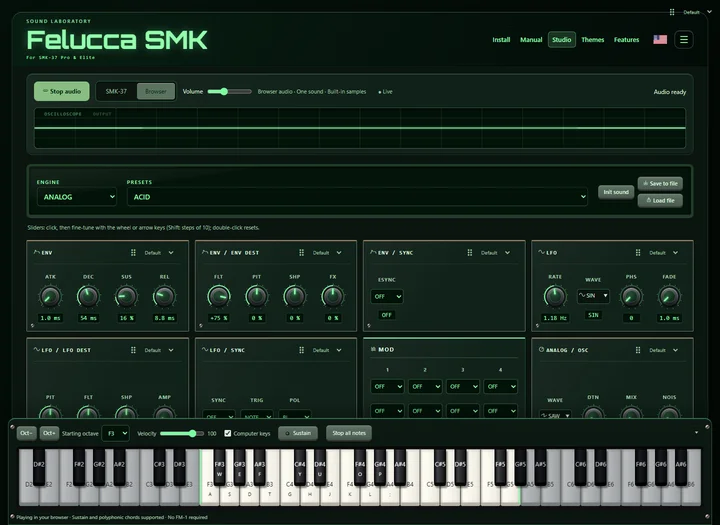Click the DEC knob in the ENV panel
Viewport: 720px width, 525px height.
pos(88,297)
